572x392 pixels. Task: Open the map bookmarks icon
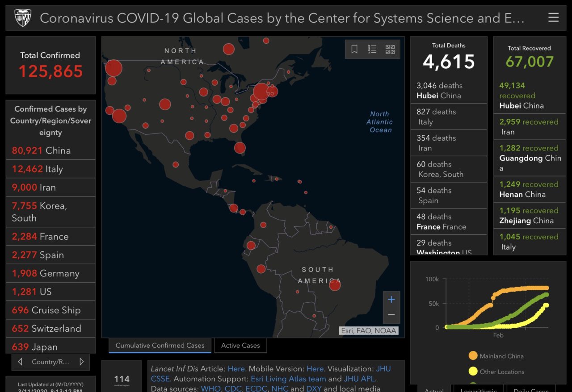354,49
